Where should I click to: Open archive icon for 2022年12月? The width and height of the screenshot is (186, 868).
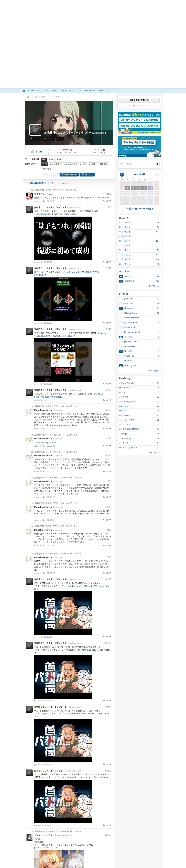121,281
